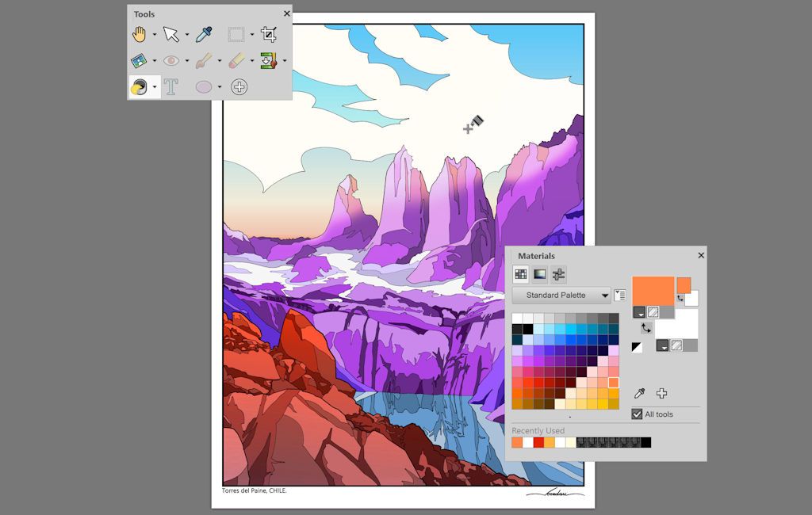The height and width of the screenshot is (515, 812).
Task: Select the Brush tool
Action: point(205,60)
